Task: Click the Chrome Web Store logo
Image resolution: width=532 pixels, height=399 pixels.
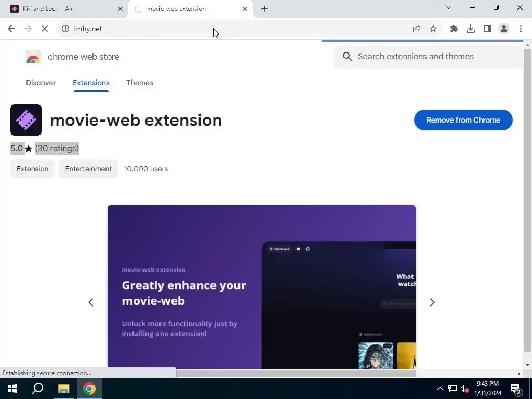Action: pos(33,57)
